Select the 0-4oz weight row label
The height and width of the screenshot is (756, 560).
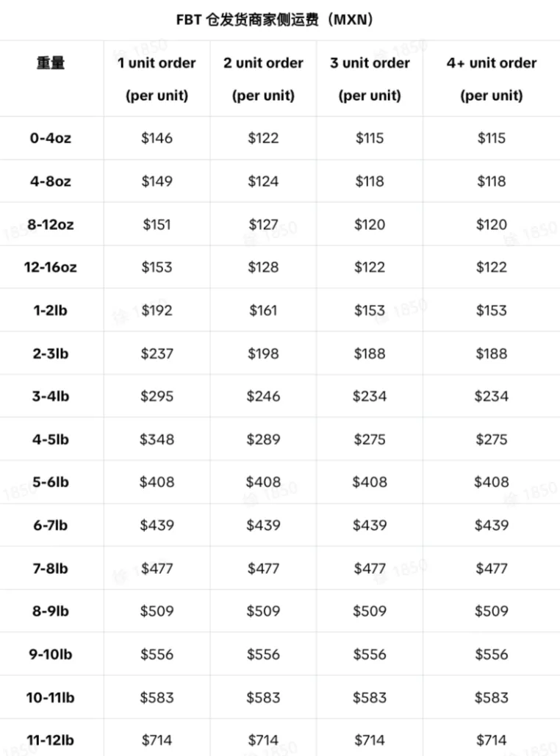pos(51,138)
